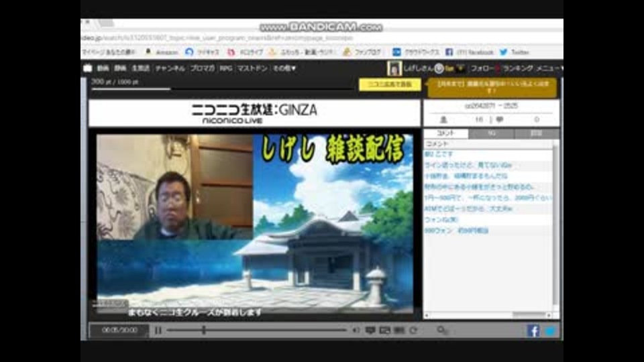
Task: Click the browser address bar URL
Action: 217,38
